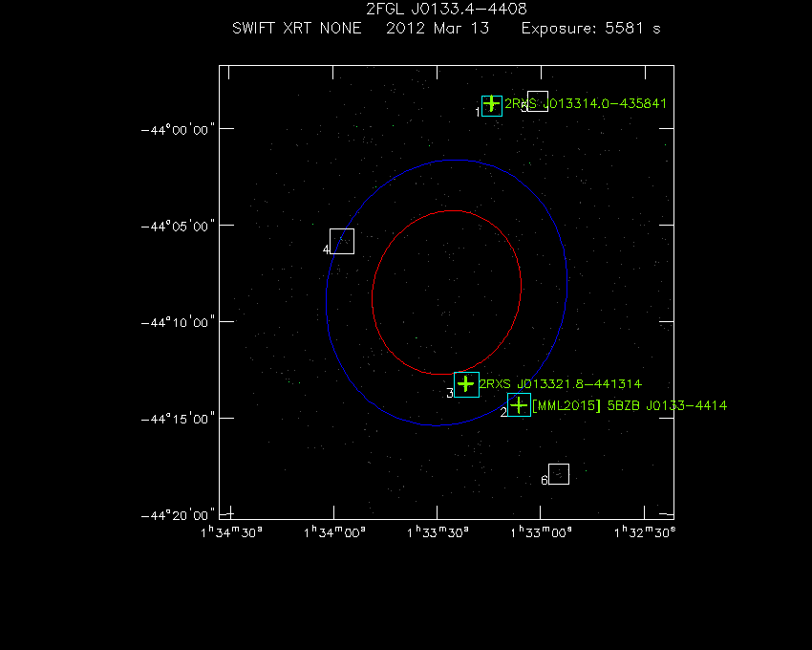The image size is (812, 650).
Task: Click the source number 6 label
Action: tap(545, 481)
